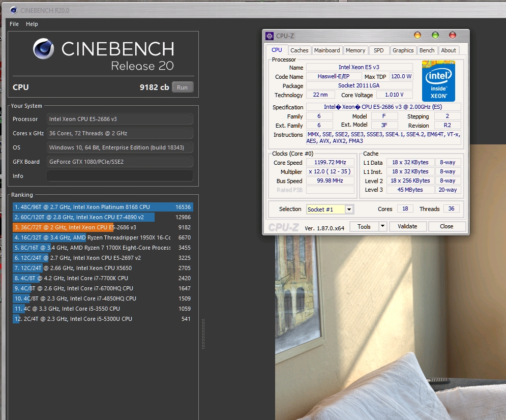Viewport: 506px width, 420px height.
Task: Open the Help menu in Cinebench
Action: pos(32,24)
